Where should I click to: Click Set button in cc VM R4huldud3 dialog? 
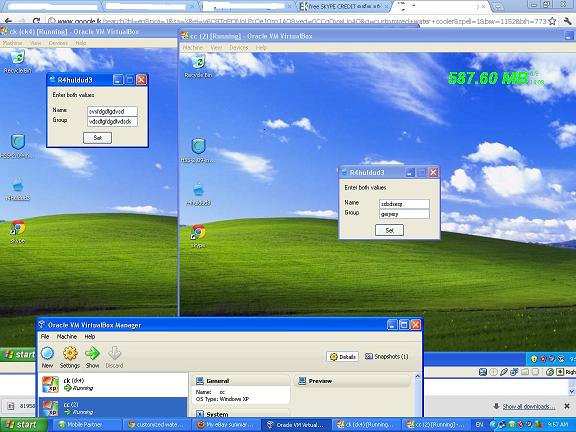pyautogui.click(x=389, y=230)
